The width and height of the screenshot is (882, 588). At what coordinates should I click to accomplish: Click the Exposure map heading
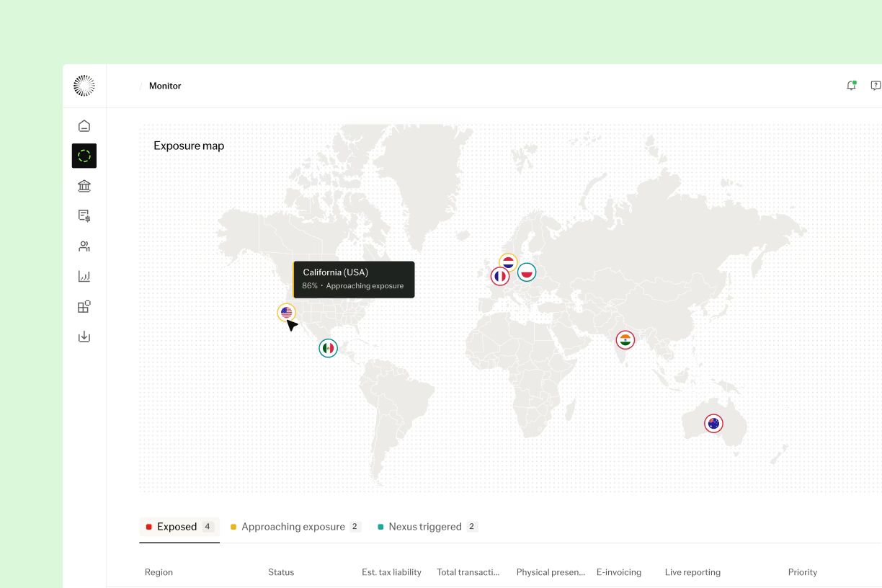189,146
